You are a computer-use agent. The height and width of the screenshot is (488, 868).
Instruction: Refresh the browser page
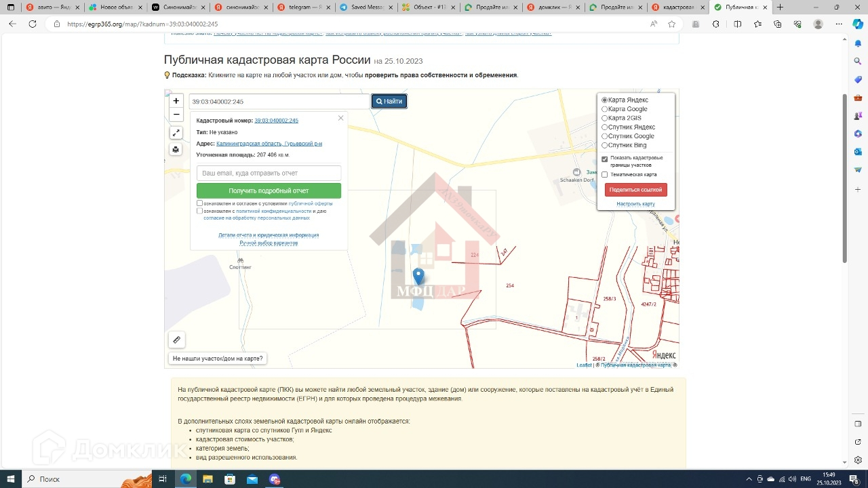(32, 24)
